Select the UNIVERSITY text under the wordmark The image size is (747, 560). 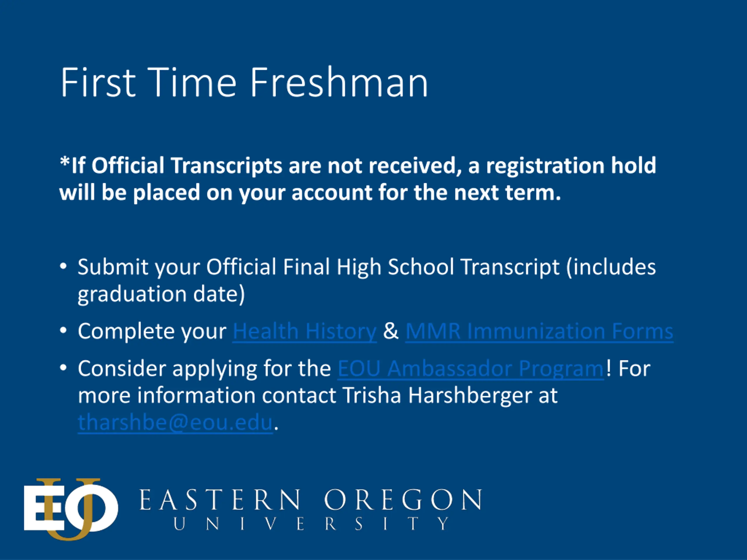(x=311, y=524)
